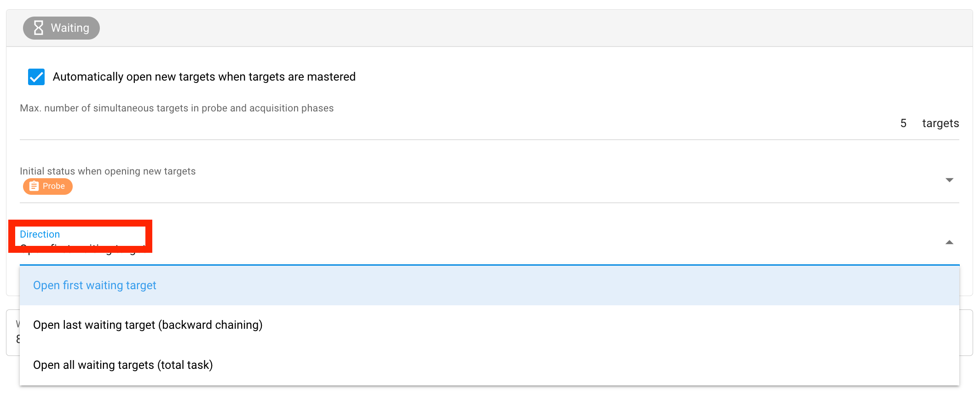
Task: Select Open first waiting target option
Action: pos(95,285)
